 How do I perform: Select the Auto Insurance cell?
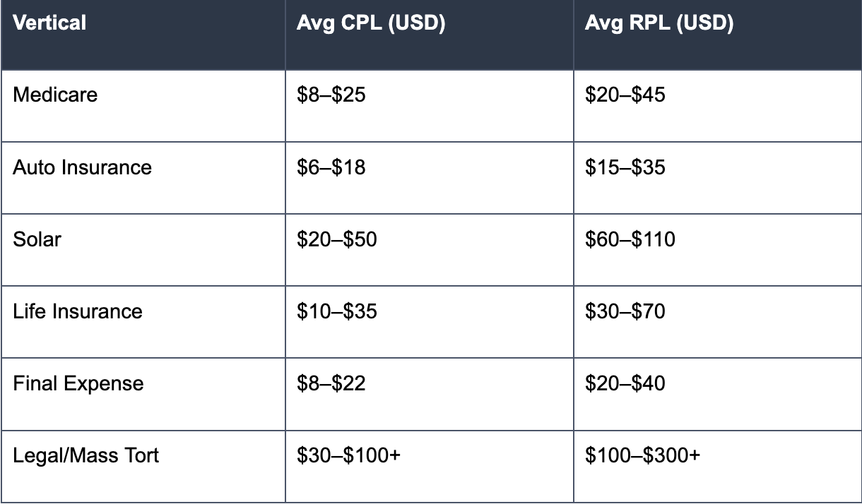tap(143, 178)
